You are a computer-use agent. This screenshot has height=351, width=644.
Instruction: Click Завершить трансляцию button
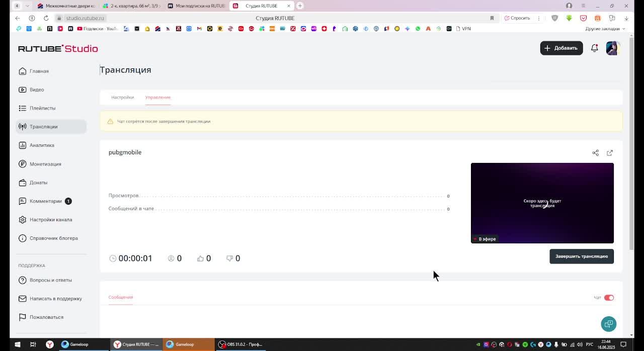582,256
